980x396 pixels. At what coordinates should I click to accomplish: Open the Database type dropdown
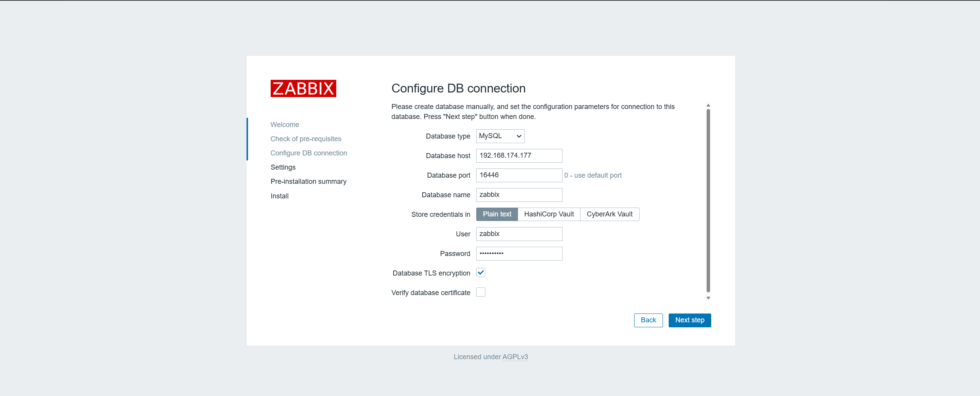500,136
